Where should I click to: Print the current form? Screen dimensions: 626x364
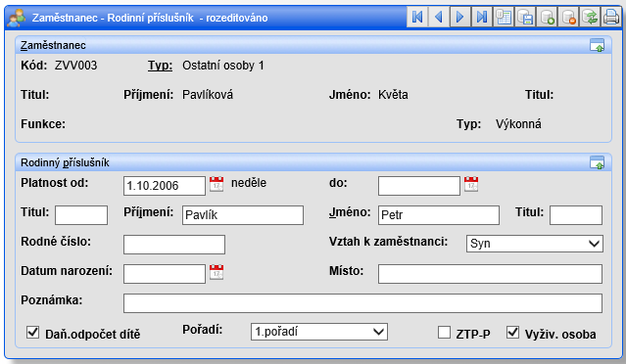point(611,18)
